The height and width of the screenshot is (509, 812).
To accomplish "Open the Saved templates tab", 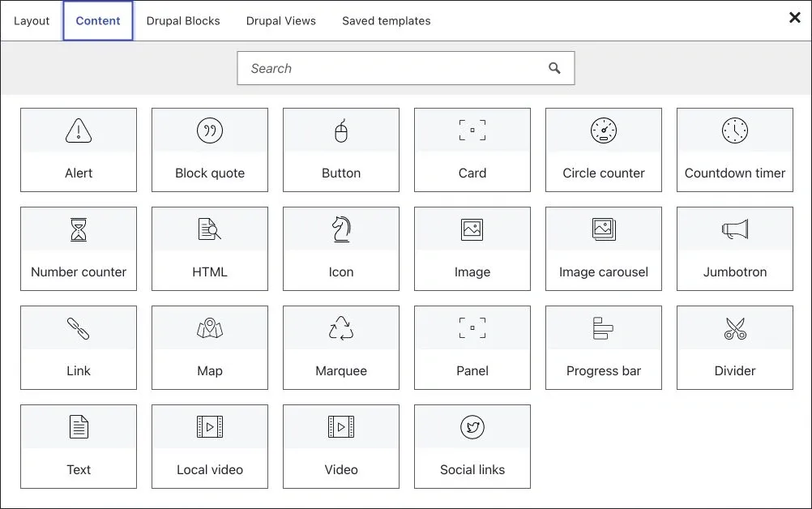I will (387, 21).
